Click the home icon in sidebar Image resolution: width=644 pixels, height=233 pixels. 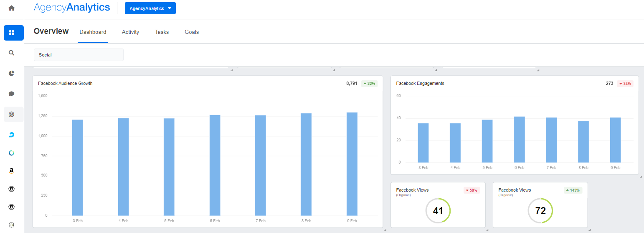pos(12,8)
